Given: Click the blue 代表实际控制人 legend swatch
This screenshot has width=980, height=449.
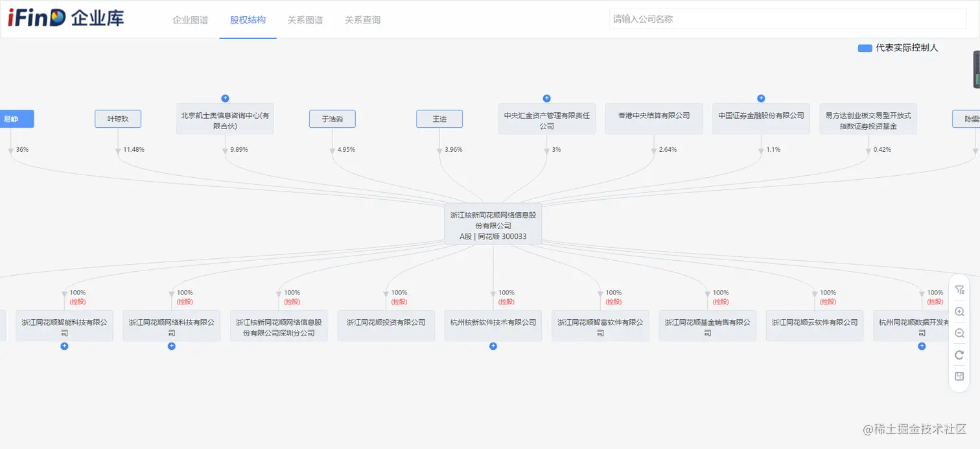Looking at the screenshot, I should coord(865,48).
